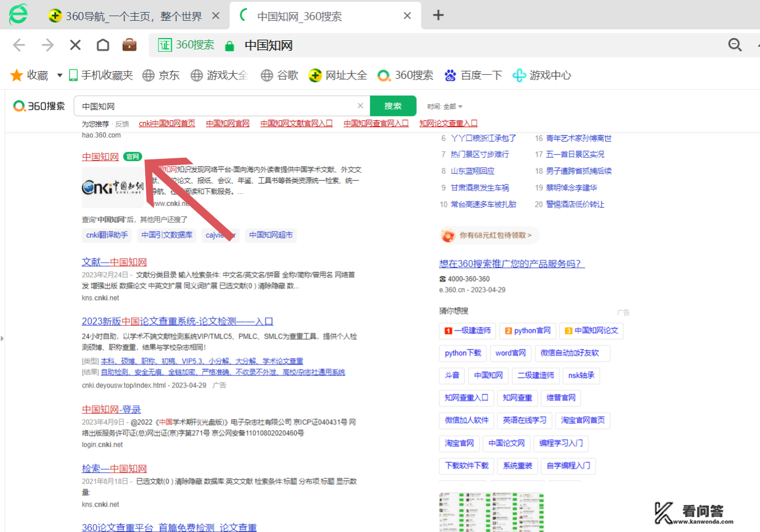Open the home page icon
Screen dimensions: 760x532
[102, 45]
